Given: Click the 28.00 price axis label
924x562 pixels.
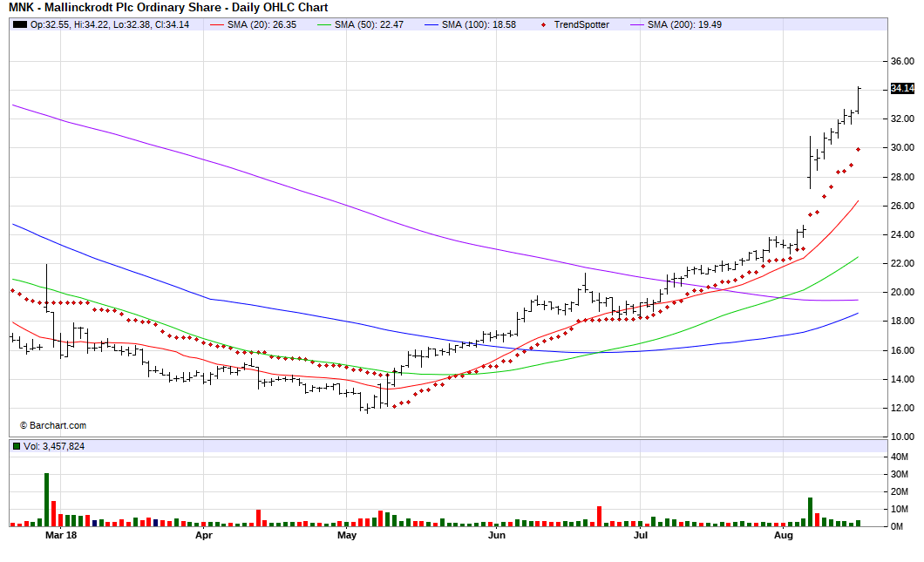Looking at the screenshot, I should pyautogui.click(x=902, y=178).
